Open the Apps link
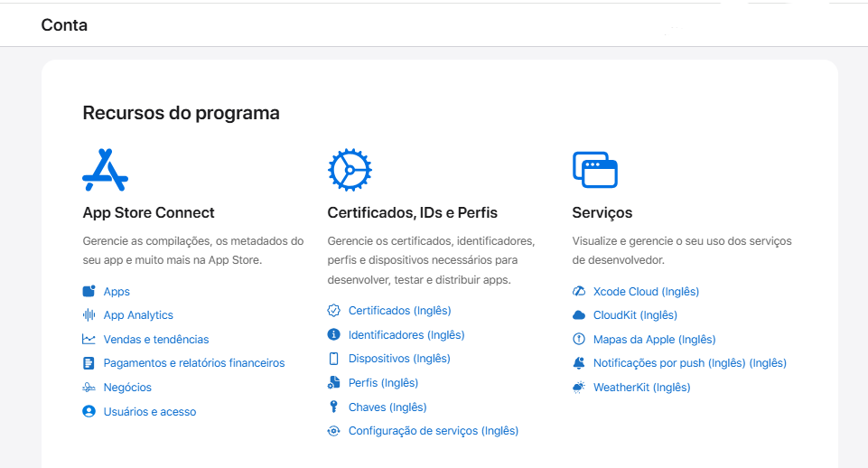868x468 pixels. pyautogui.click(x=117, y=292)
